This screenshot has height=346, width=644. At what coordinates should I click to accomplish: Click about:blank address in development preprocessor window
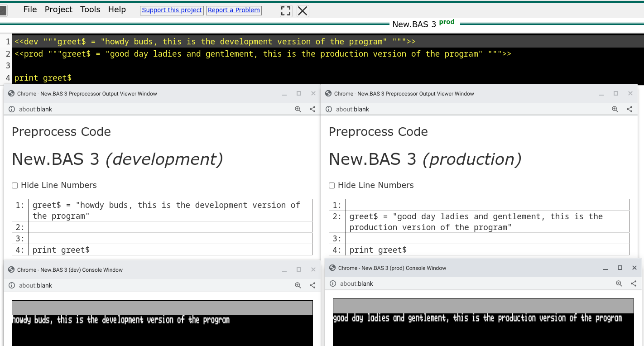35,109
